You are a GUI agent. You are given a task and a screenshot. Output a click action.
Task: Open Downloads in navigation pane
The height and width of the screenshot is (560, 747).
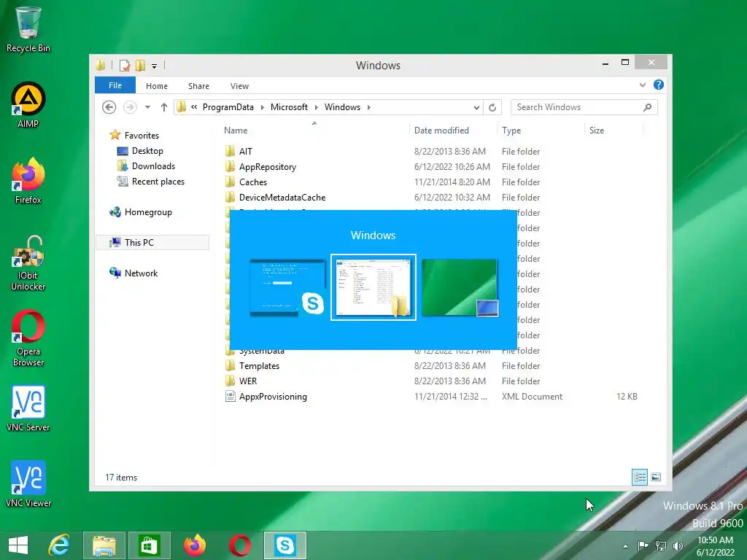146,166
